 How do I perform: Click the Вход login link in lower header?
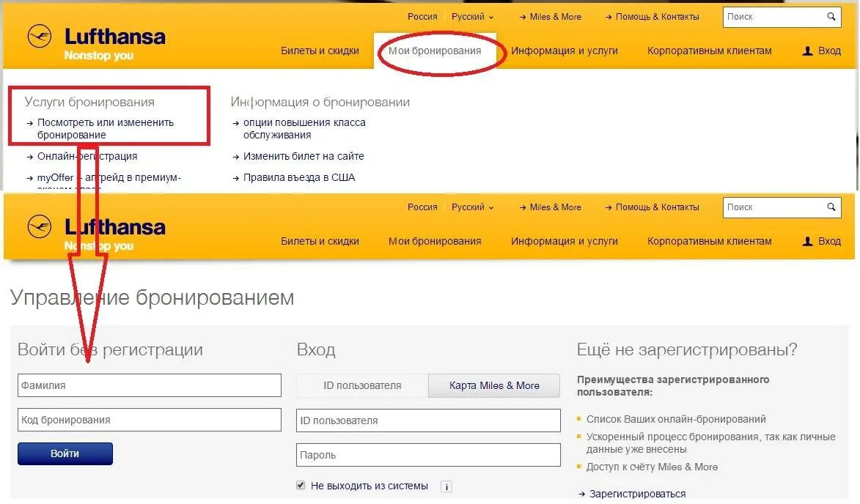click(x=829, y=241)
